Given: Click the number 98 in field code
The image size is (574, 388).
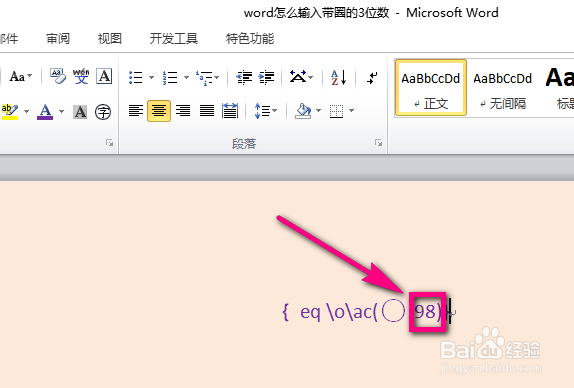Looking at the screenshot, I should [x=425, y=312].
